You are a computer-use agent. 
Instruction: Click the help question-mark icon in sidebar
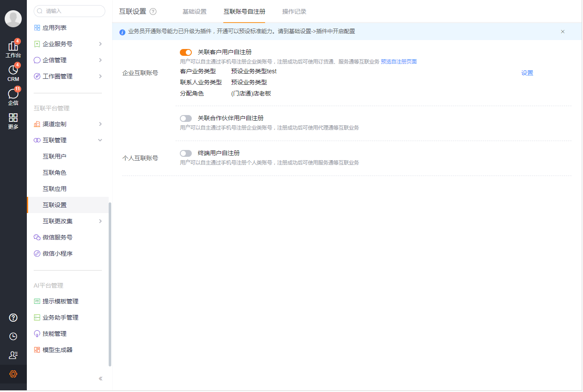(x=13, y=317)
